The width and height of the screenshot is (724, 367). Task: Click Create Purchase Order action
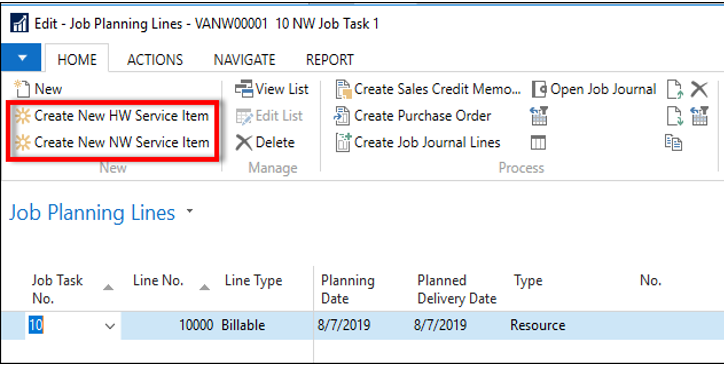coord(413,116)
